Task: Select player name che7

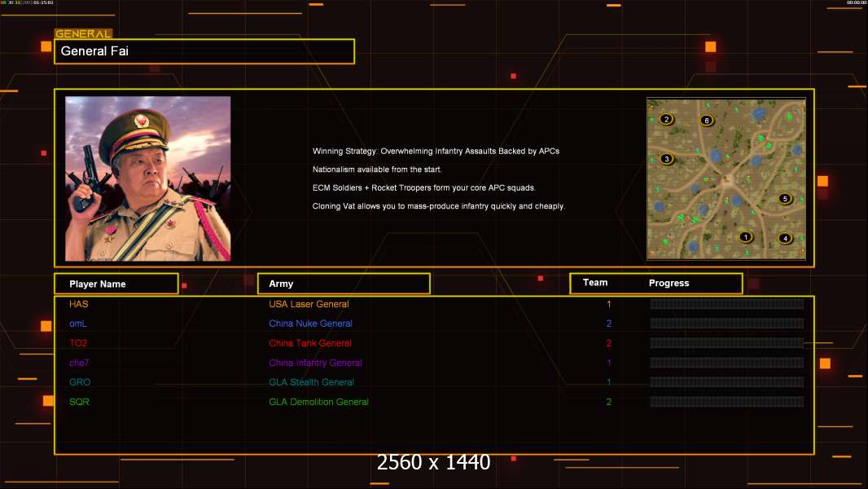Action: (x=79, y=363)
